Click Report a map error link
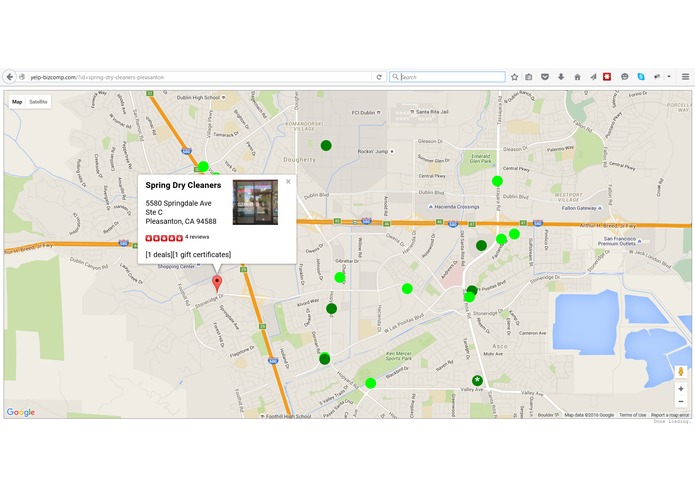This screenshot has height=494, width=695. pyautogui.click(x=670, y=415)
